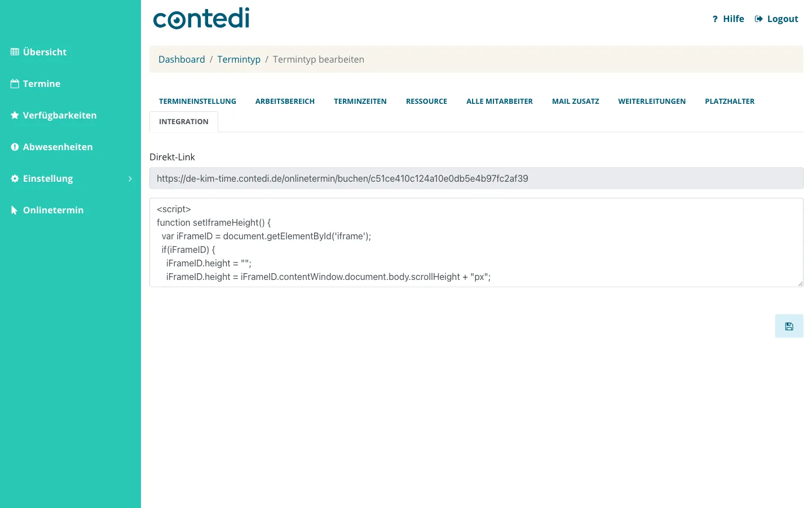
Task: Click the Übersicht table icon in sidebar
Action: pos(15,52)
